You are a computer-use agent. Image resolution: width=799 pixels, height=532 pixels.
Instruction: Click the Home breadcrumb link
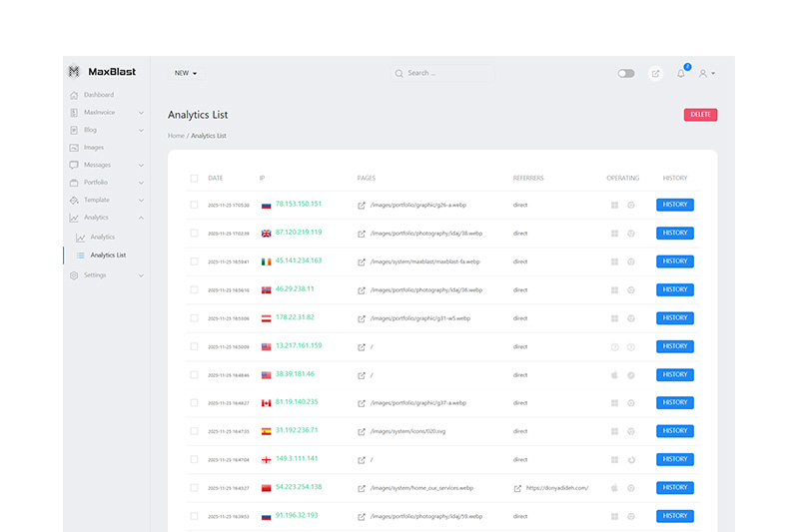(x=176, y=136)
